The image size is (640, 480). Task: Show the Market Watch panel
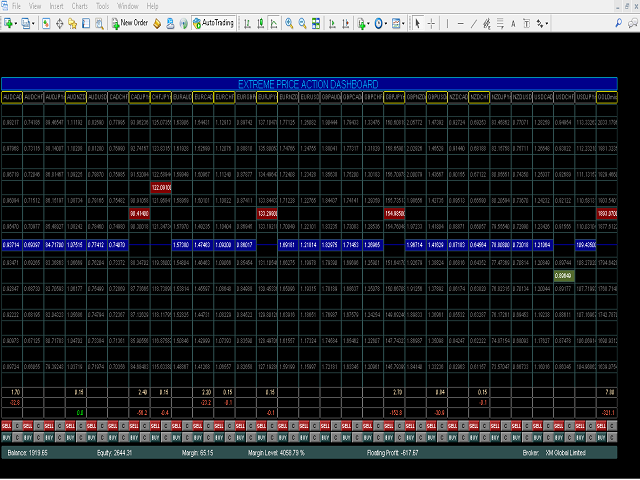[x=46, y=23]
